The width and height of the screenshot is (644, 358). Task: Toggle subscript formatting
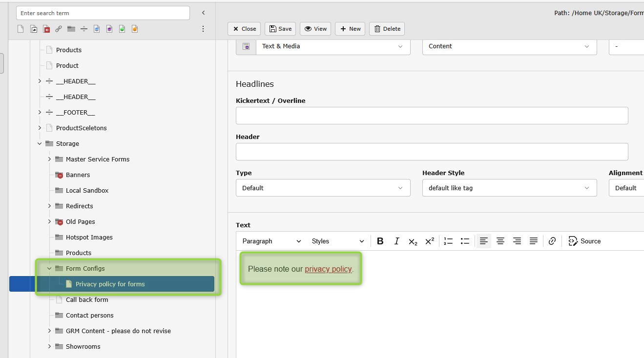(x=413, y=241)
